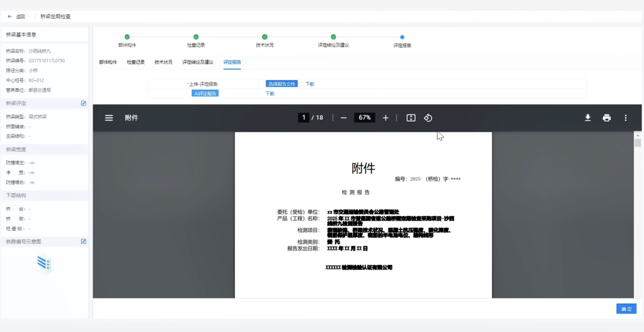The width and height of the screenshot is (644, 332).
Task: Print the PDF document
Action: point(607,118)
